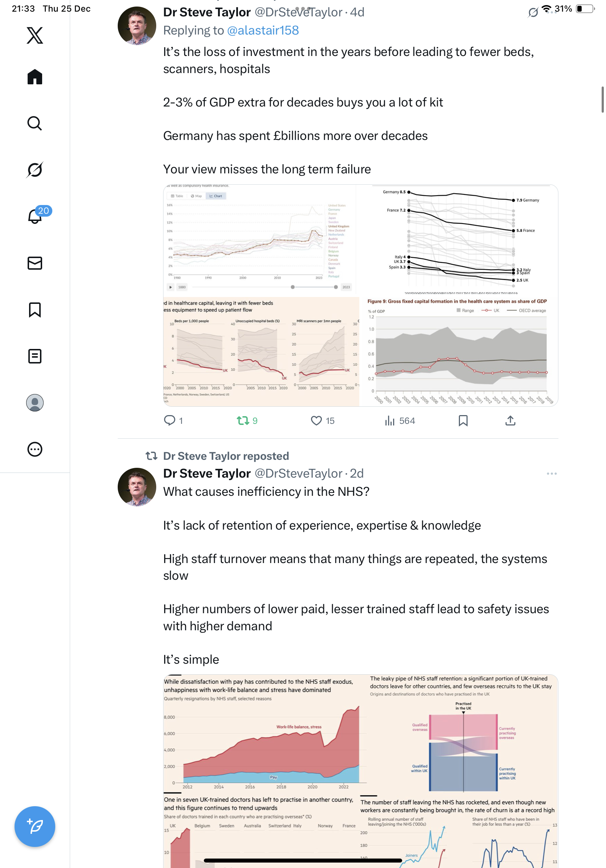This screenshot has width=606, height=868.
Task: Open the profile avatar in sidebar
Action: [35, 403]
